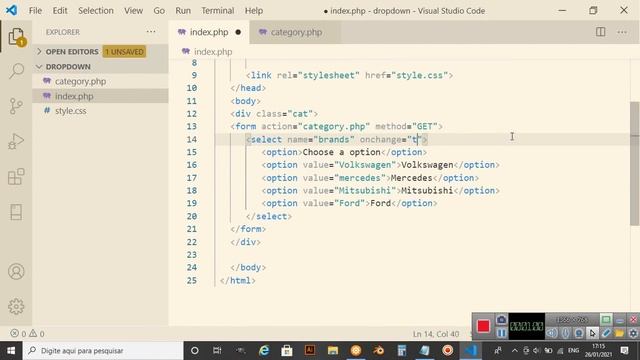
Task: Open the Source Control view
Action: coord(16,106)
